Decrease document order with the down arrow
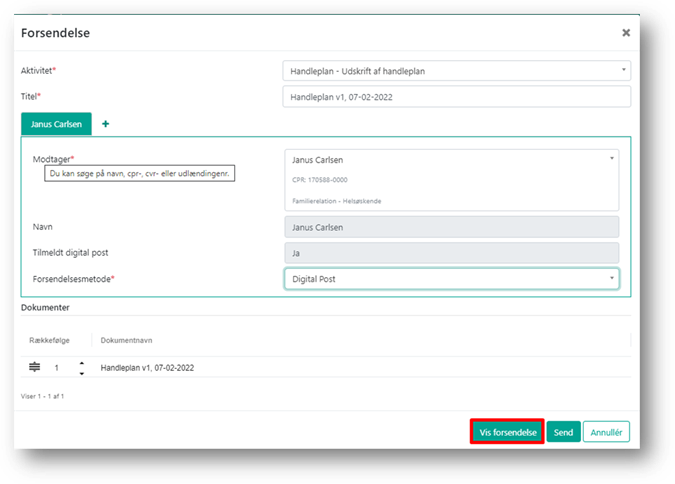Image resolution: width=675 pixels, height=484 pixels. tap(81, 373)
